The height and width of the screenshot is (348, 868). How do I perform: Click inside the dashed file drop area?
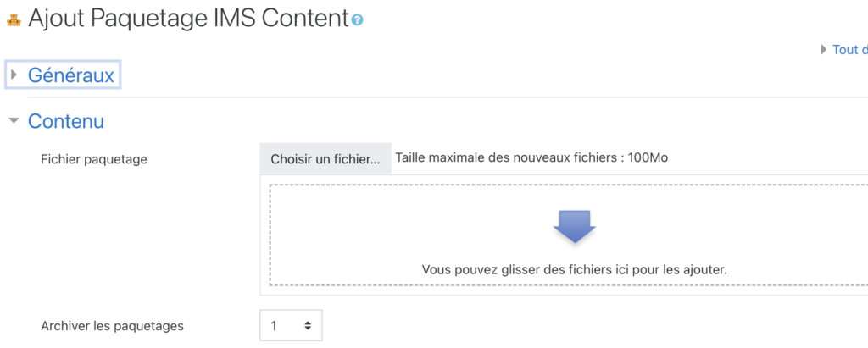coord(569,235)
